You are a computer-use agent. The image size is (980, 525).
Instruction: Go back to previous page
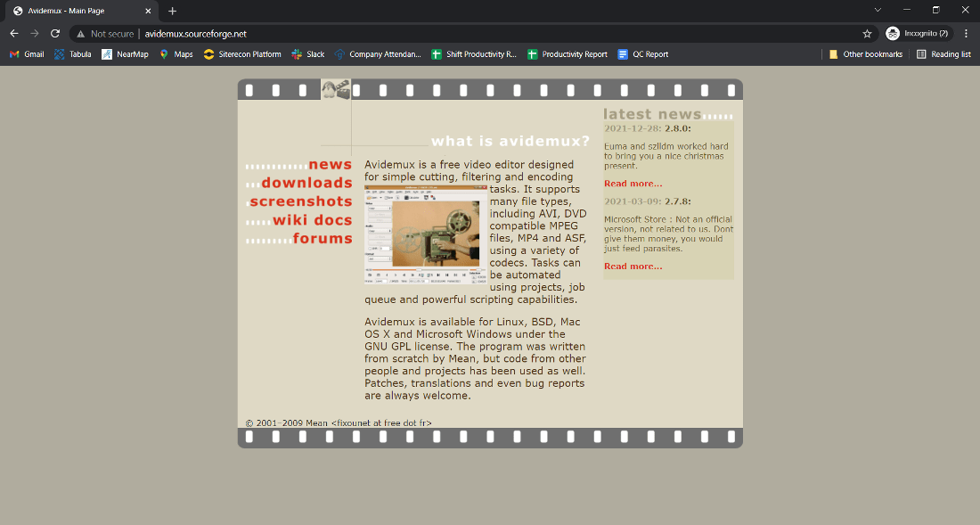14,34
